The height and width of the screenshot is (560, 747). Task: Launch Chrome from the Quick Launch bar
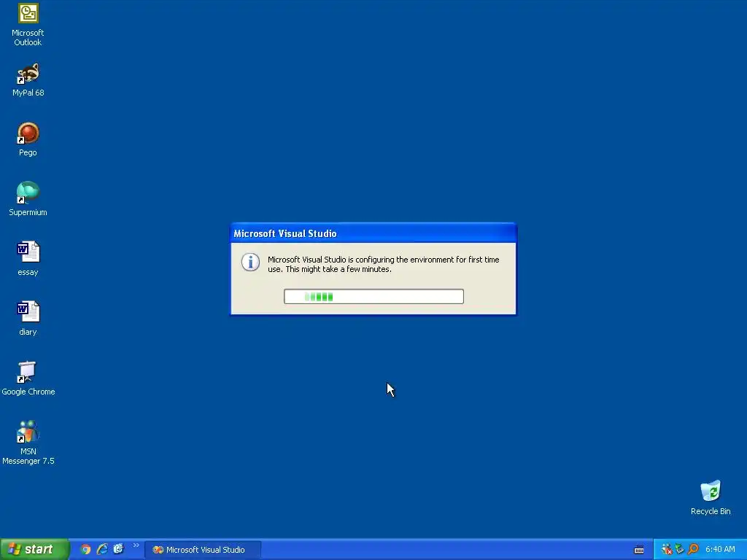click(x=85, y=550)
